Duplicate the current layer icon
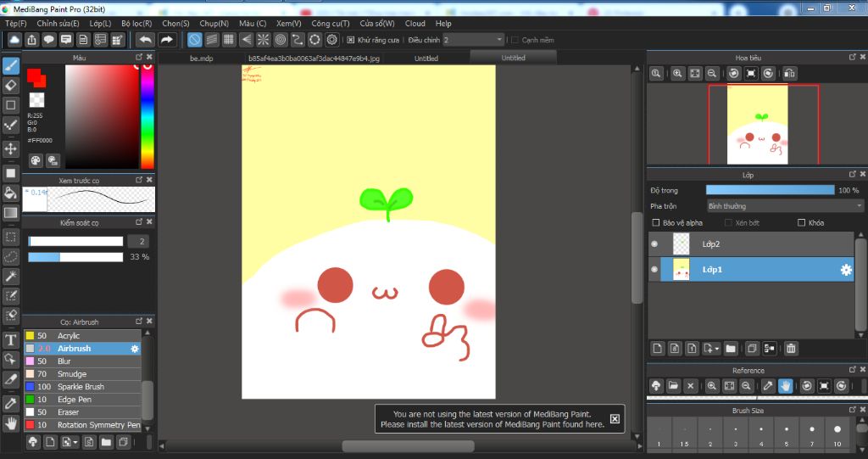This screenshot has width=868, height=459. coord(752,348)
